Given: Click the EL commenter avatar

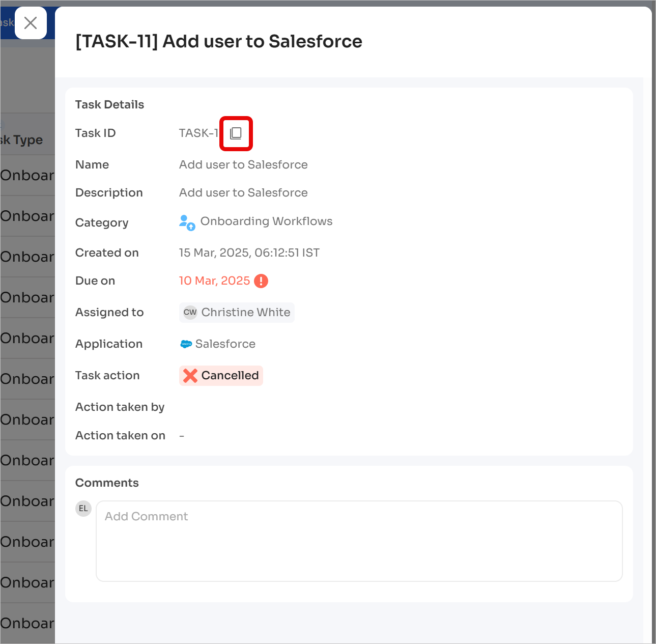Looking at the screenshot, I should [83, 509].
